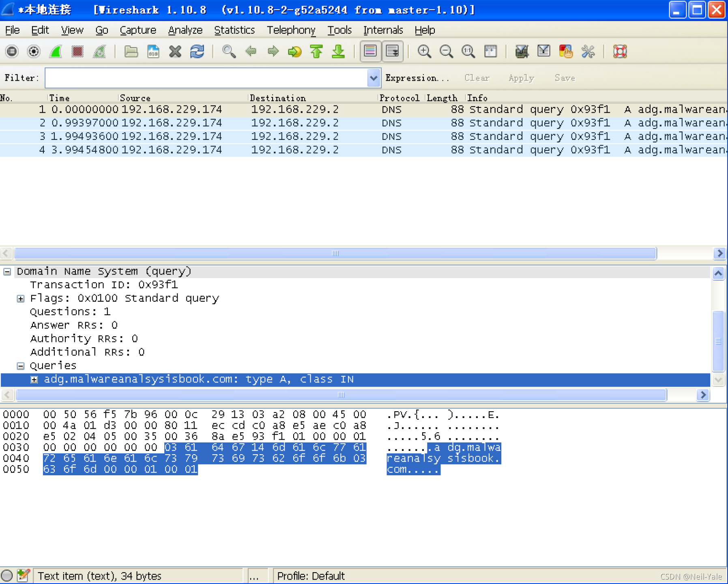The width and height of the screenshot is (728, 584).
Task: Click the Clear filter button
Action: coord(477,78)
